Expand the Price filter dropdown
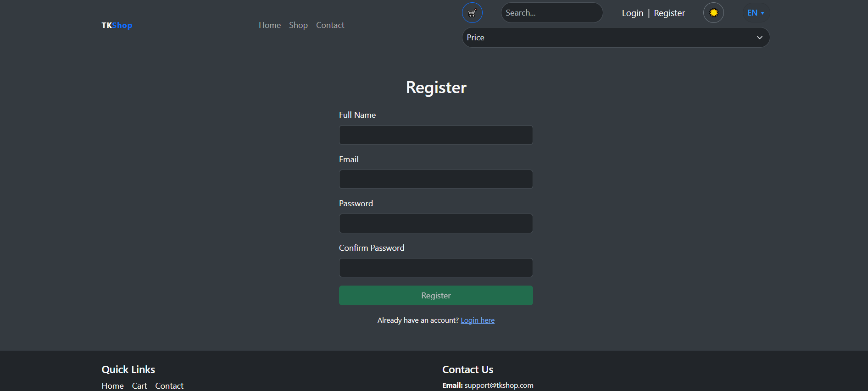 pyautogui.click(x=615, y=38)
